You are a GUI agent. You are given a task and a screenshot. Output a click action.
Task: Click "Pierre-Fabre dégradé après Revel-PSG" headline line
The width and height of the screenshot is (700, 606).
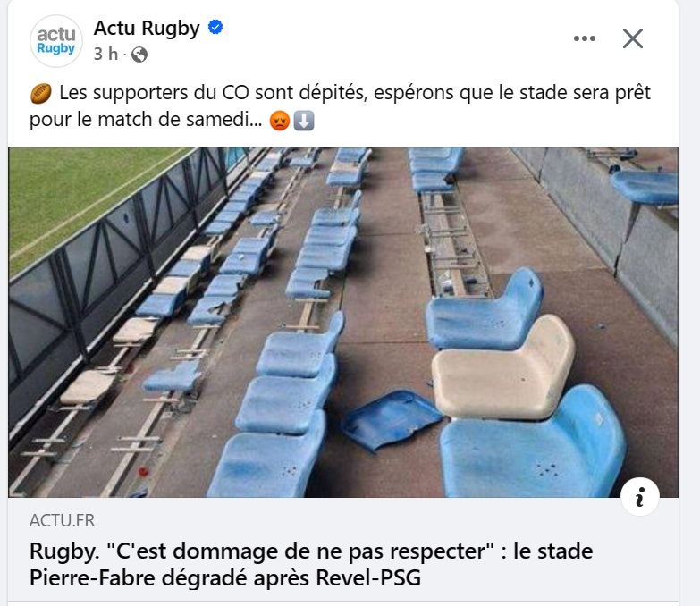tap(224, 577)
